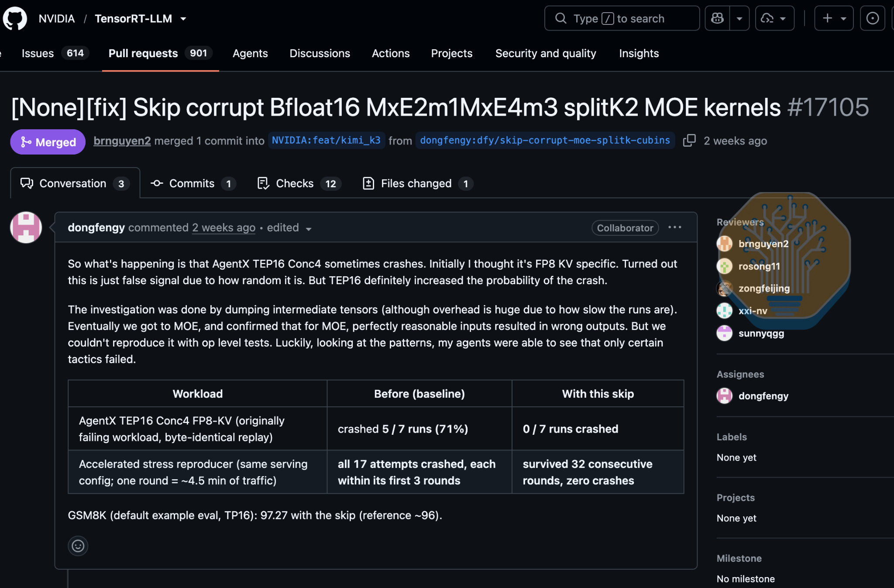Screen dimensions: 894x588
Task: Open the TensorRT-LLM repository link
Action: (133, 19)
